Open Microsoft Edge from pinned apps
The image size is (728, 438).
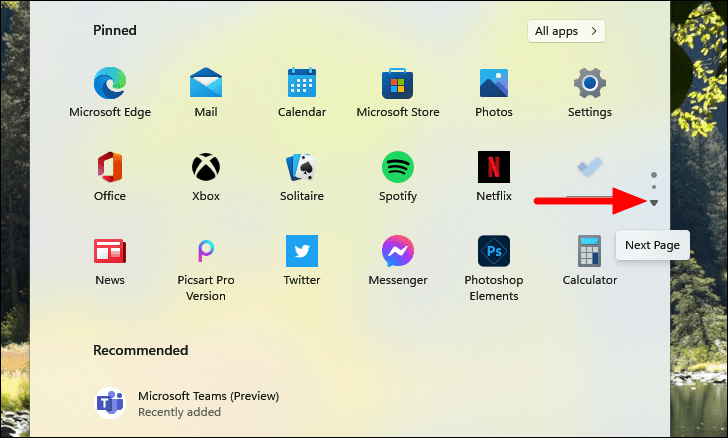[x=110, y=93]
